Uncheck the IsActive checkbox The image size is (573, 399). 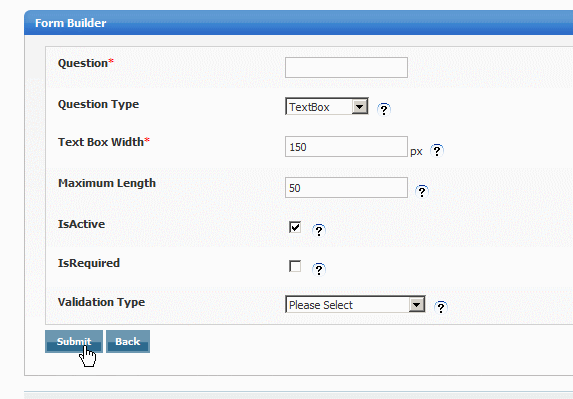pyautogui.click(x=295, y=227)
